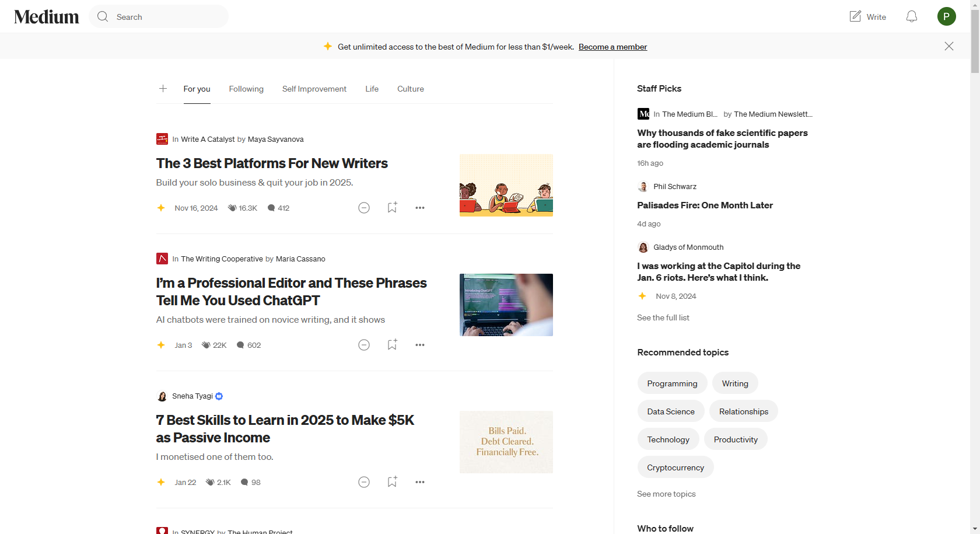The image size is (980, 534).
Task: Select the Programming topic
Action: pyautogui.click(x=672, y=383)
